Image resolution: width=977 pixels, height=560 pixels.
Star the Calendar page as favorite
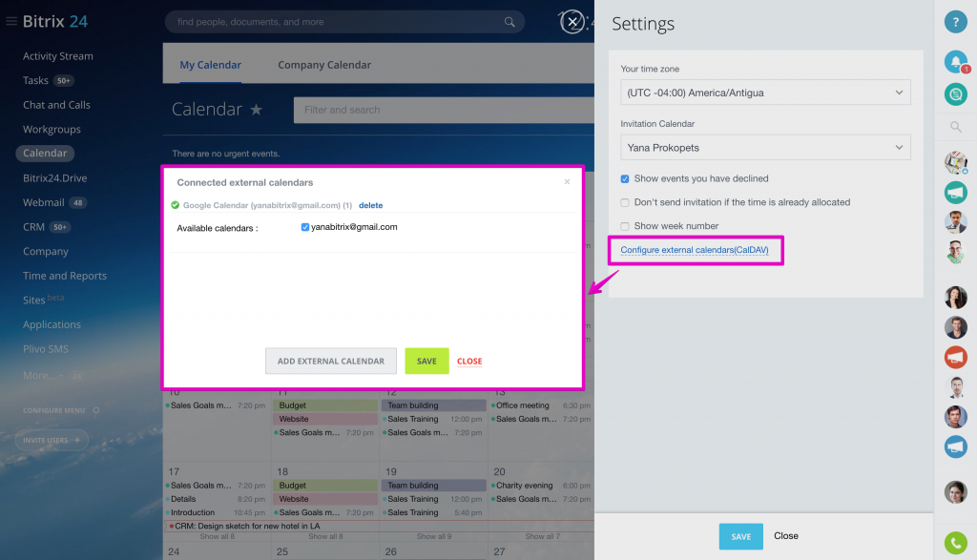pyautogui.click(x=256, y=110)
